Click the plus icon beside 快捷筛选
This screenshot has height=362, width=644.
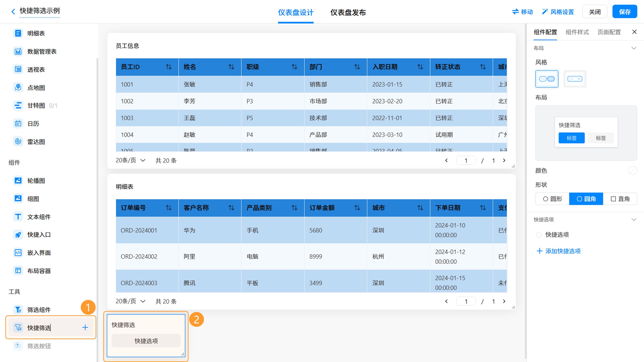[85, 327]
